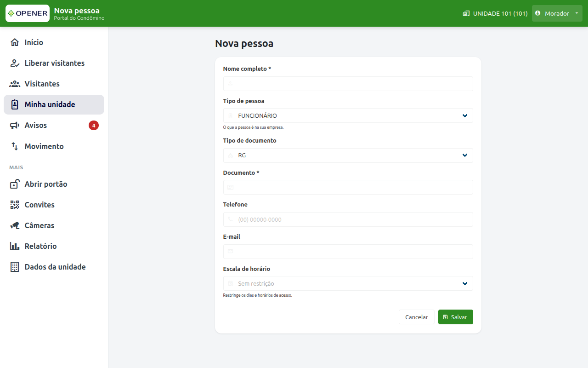Open the Tipo de documento RG dropdown
The height and width of the screenshot is (368, 588).
pos(348,155)
